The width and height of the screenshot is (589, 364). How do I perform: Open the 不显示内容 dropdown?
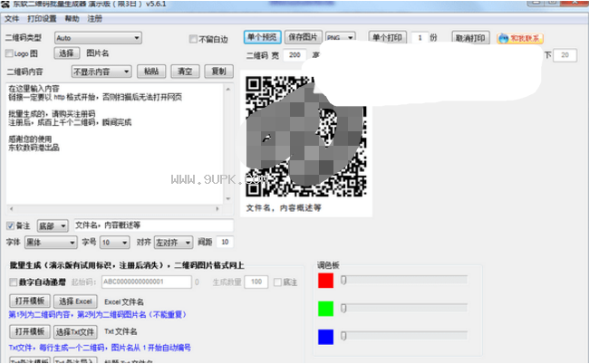tap(101, 72)
